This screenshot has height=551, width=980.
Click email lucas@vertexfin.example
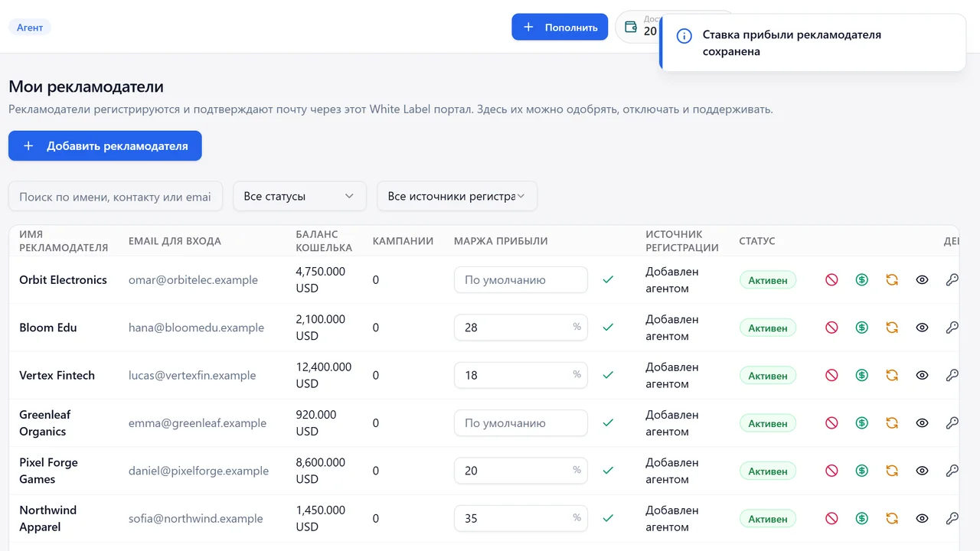(192, 376)
